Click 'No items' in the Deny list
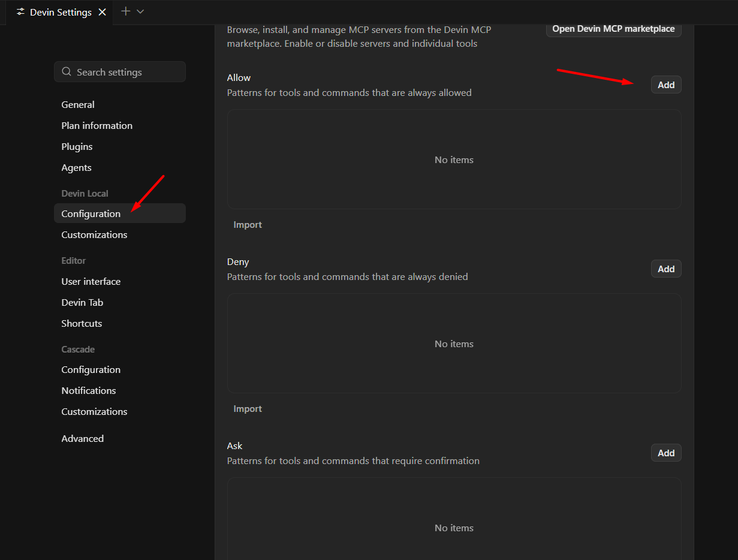The width and height of the screenshot is (738, 560). point(454,344)
